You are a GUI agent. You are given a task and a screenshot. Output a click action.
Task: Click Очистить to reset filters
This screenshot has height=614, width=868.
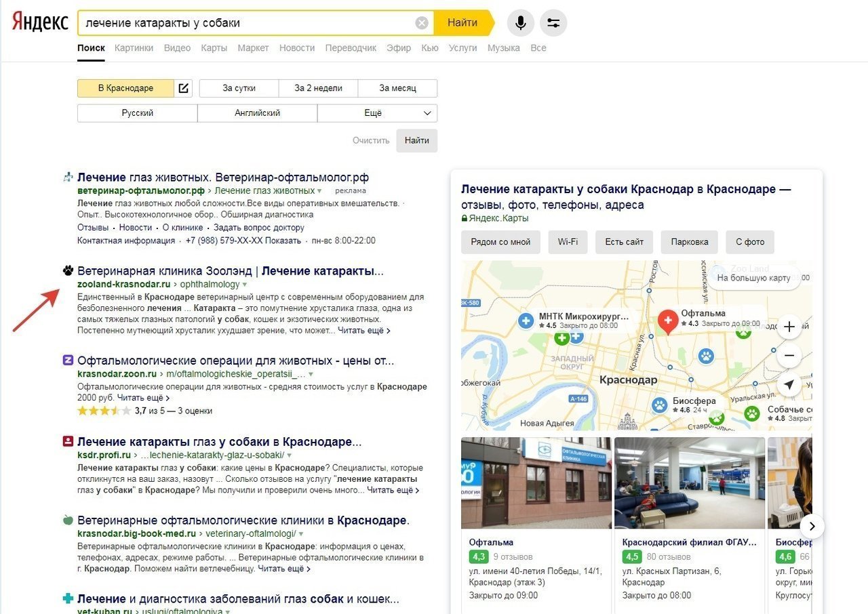[x=371, y=140]
